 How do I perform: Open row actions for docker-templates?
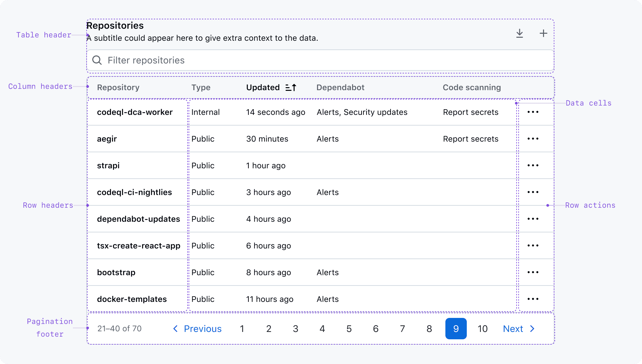(533, 299)
